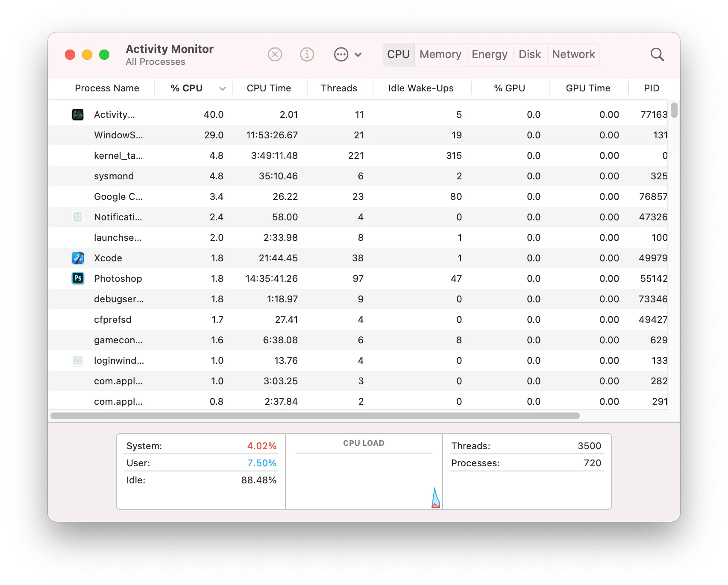Click the ellipsis more options icon
728x585 pixels.
[341, 55]
